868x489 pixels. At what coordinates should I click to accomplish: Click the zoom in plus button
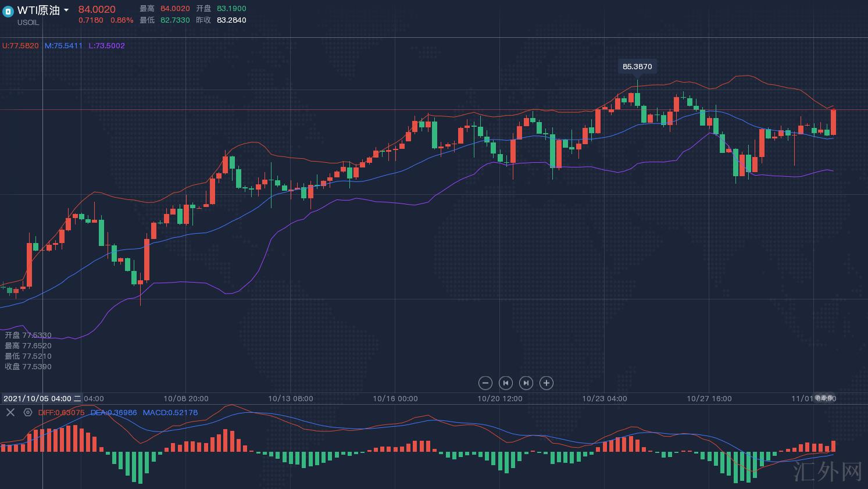click(546, 383)
